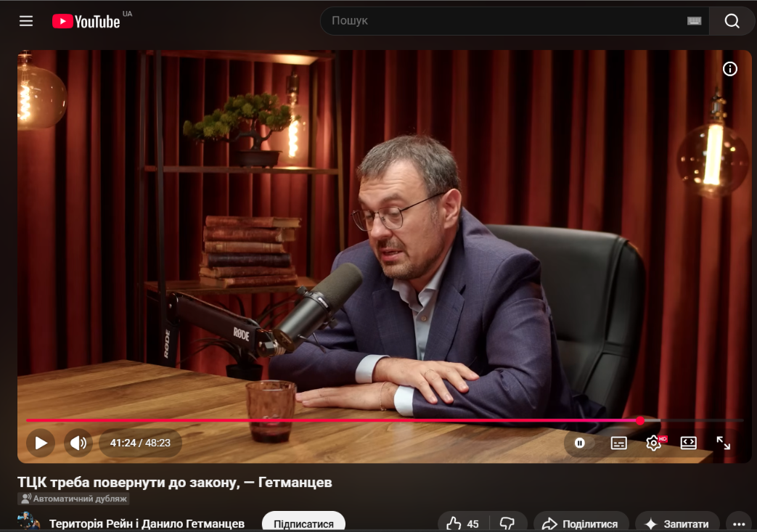Show the video info card icon
Image resolution: width=757 pixels, height=532 pixels.
coord(729,69)
